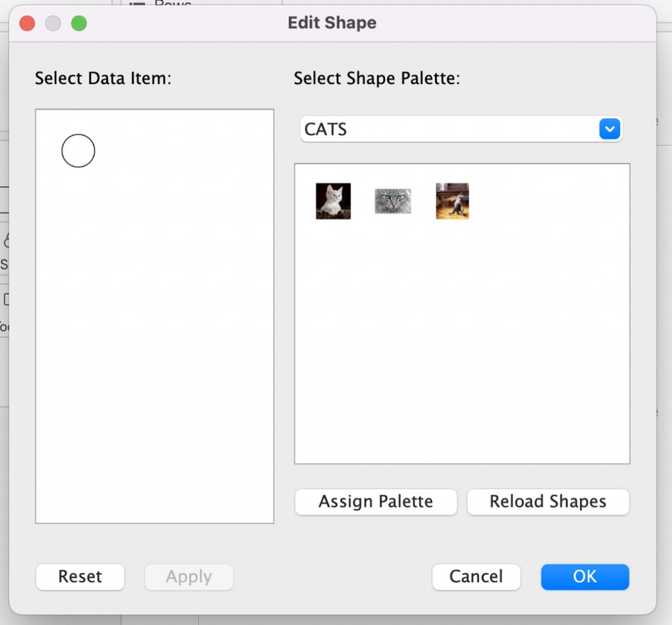Click Assign Palette
The image size is (672, 625).
click(x=375, y=501)
